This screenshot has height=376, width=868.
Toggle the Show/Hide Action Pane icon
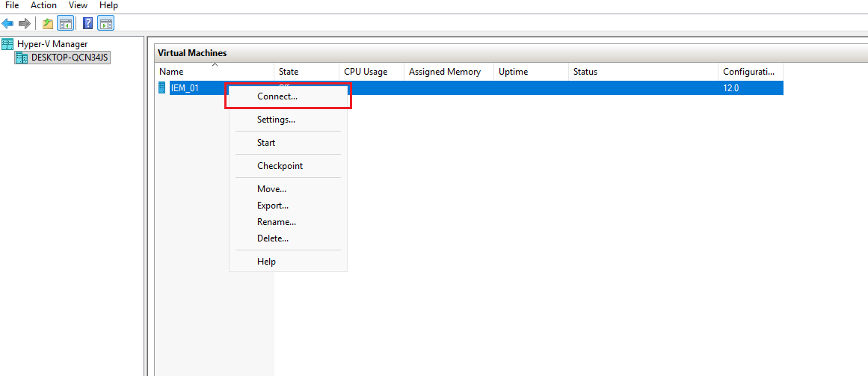(105, 23)
